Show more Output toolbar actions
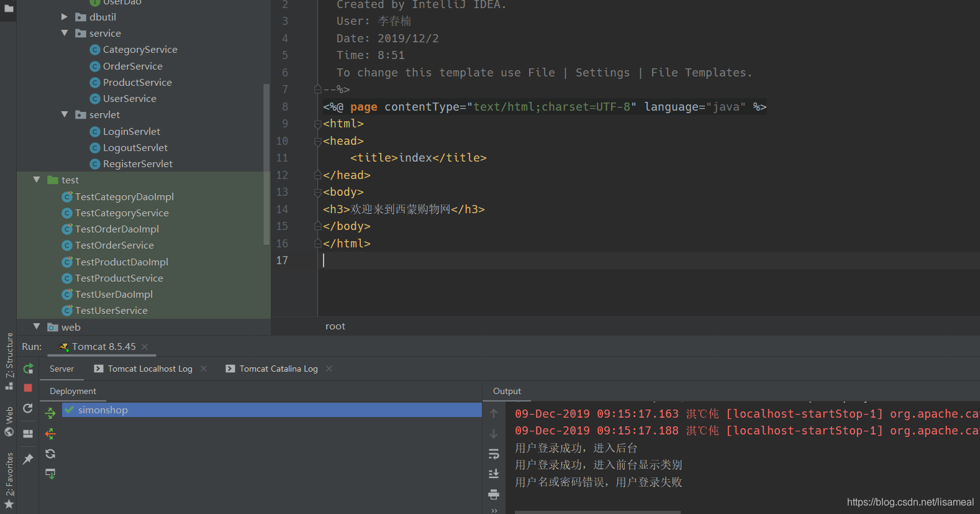 (494, 510)
